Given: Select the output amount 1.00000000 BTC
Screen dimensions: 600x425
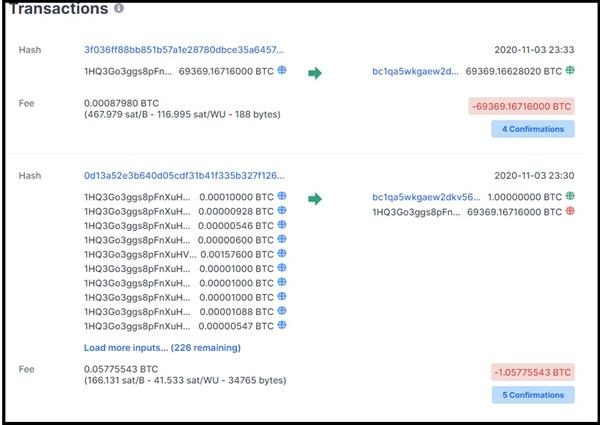Looking at the screenshot, I should click(x=525, y=197).
